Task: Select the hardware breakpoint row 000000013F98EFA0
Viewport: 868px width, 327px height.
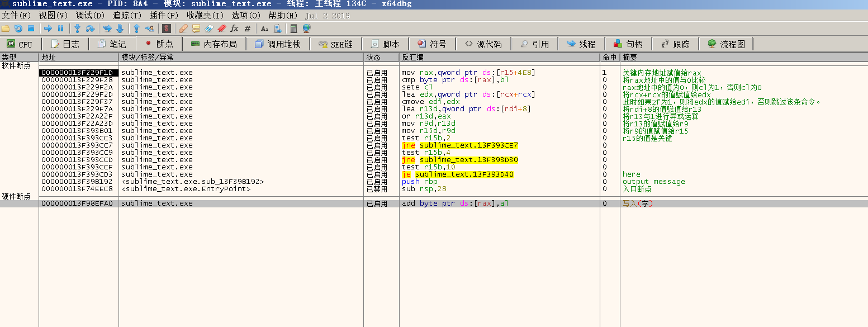Action: pyautogui.click(x=434, y=203)
